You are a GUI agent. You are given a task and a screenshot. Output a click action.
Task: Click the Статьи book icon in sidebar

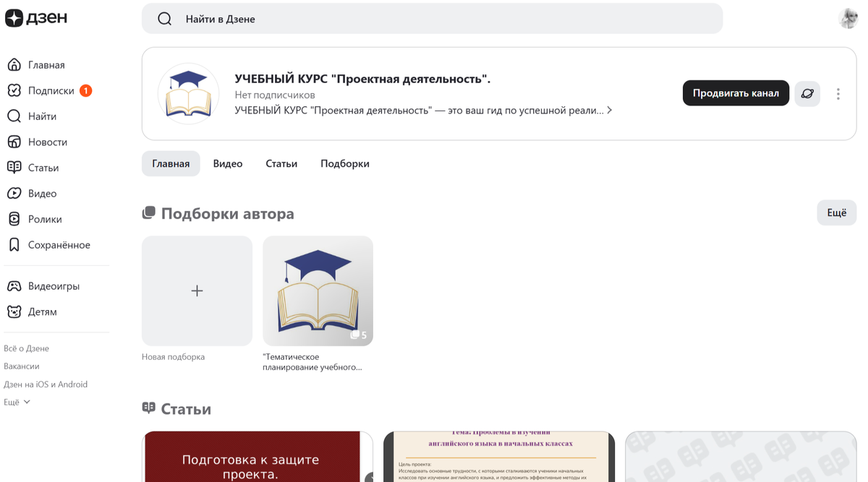[x=14, y=168]
